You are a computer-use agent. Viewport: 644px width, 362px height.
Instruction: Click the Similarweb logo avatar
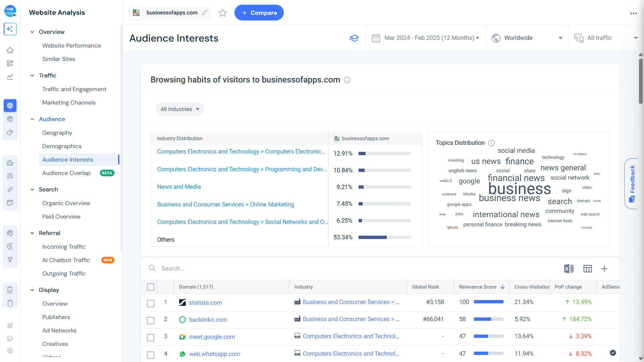[10, 11]
